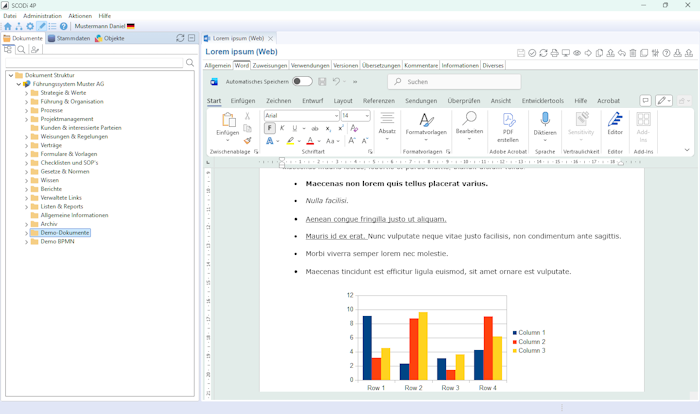This screenshot has height=414, width=700.
Task: Collapse the Führungssystem Muster AG node
Action: point(19,84)
